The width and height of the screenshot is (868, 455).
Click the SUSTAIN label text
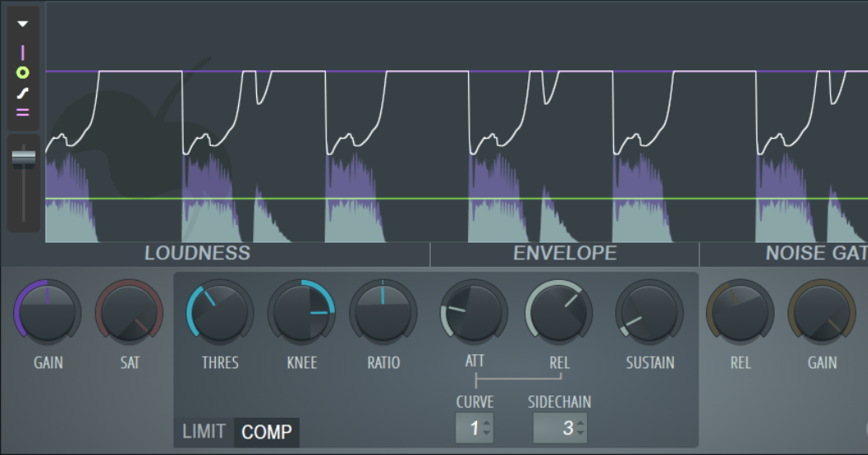[650, 363]
